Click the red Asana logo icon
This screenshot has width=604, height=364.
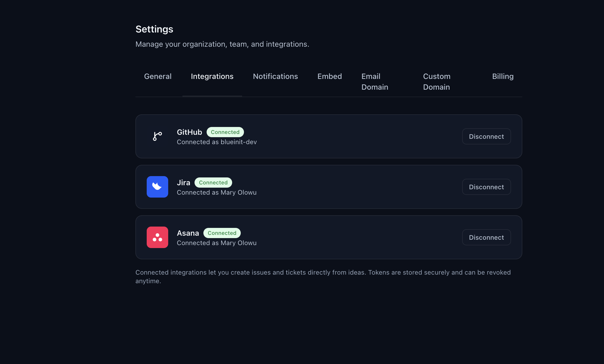pos(157,237)
